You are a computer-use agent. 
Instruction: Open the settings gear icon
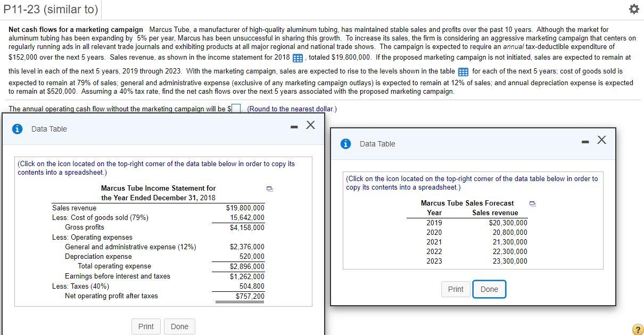(633, 9)
